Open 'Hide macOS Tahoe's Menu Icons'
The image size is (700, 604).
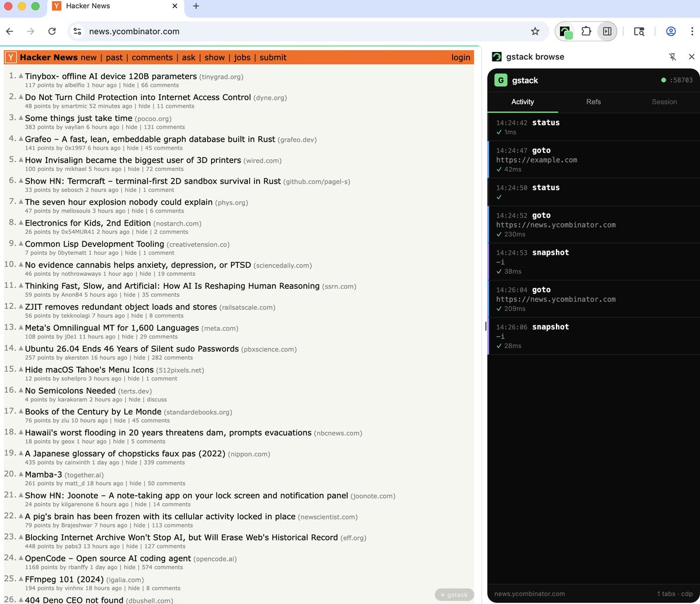tap(89, 370)
